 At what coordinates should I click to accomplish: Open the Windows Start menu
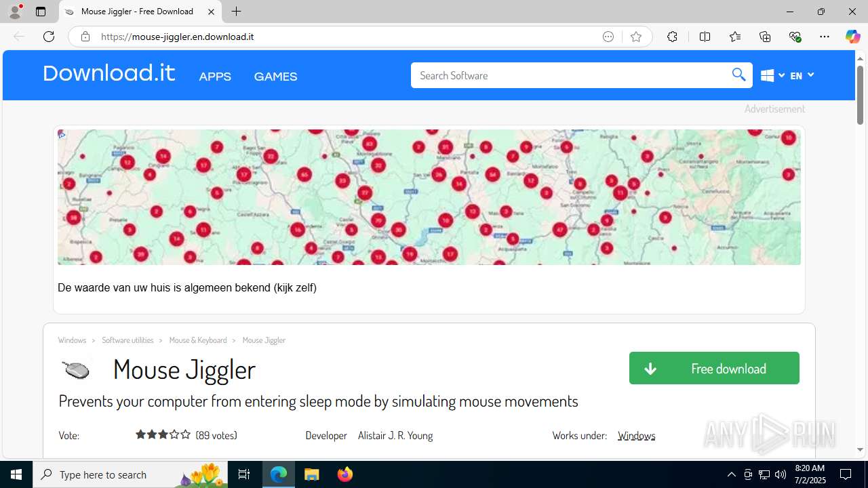16,474
